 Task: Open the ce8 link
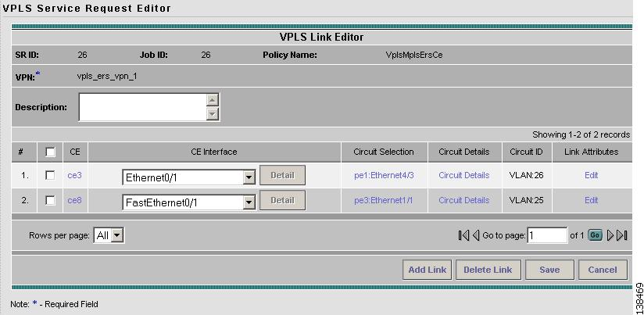point(74,200)
